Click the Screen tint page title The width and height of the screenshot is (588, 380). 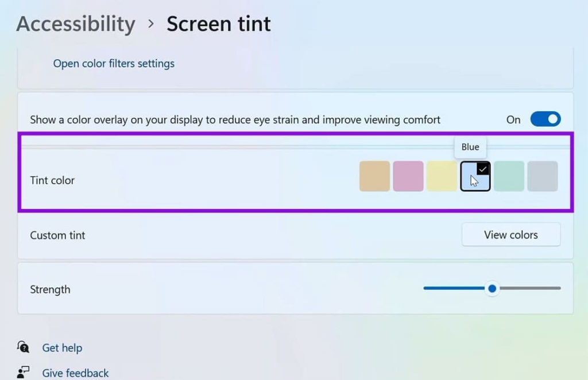click(219, 24)
